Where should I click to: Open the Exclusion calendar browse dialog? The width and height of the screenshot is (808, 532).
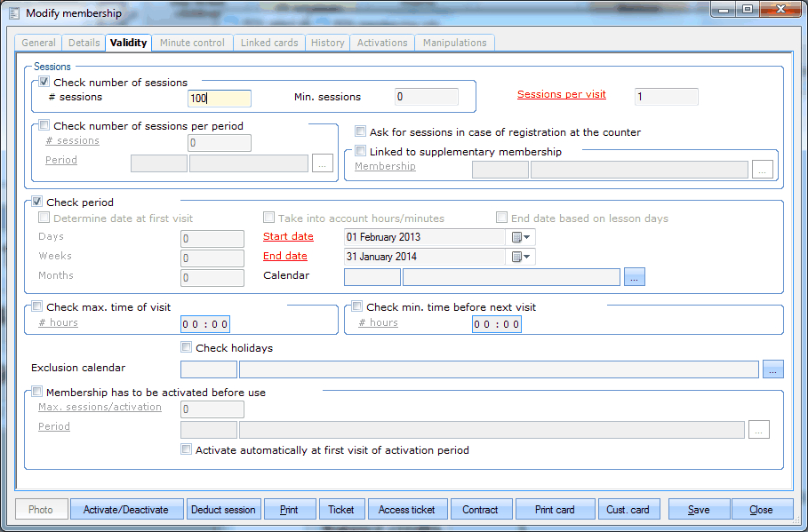(x=772, y=369)
